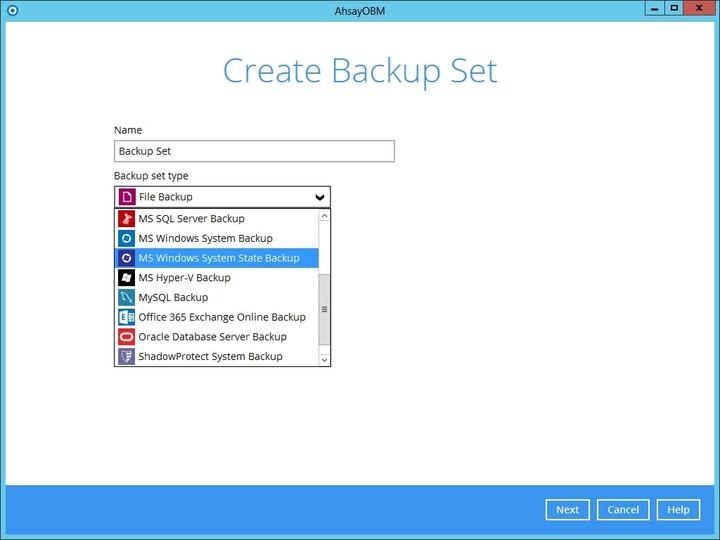Click the Oracle Database Server Backup icon
The height and width of the screenshot is (540, 720).
click(126, 337)
